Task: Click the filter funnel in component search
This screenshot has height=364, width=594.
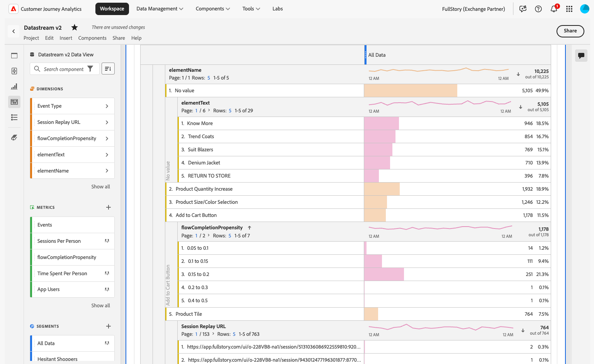Action: pyautogui.click(x=90, y=69)
